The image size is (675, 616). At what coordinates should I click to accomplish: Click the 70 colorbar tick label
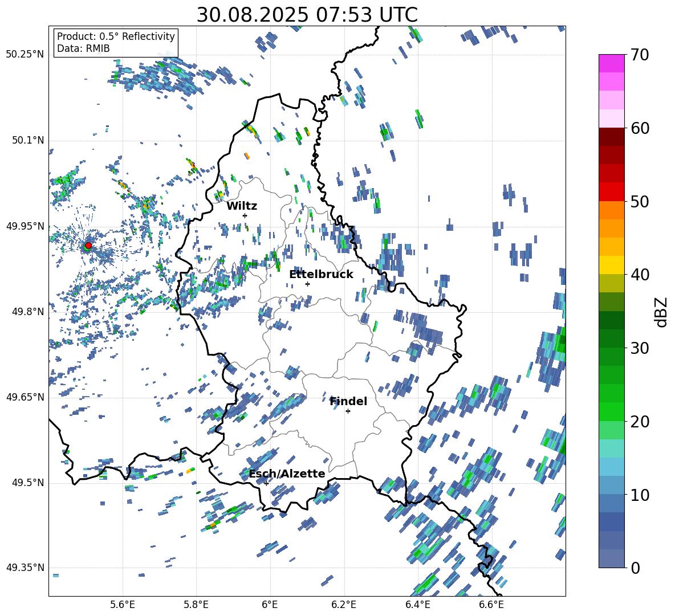pos(640,55)
